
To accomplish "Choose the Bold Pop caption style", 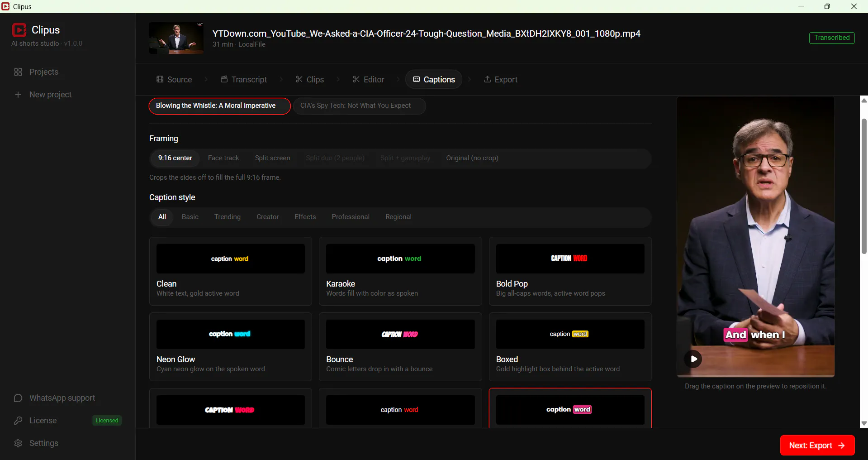I will pyautogui.click(x=570, y=271).
